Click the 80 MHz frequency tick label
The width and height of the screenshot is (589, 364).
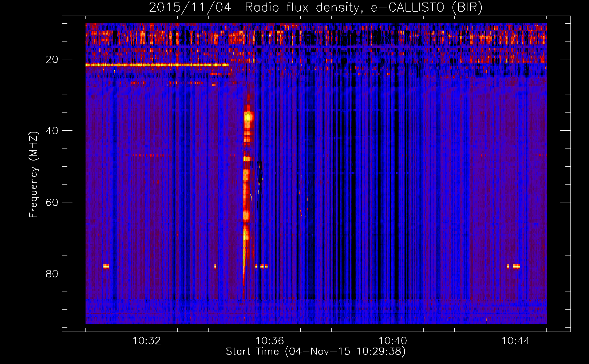coord(52,274)
